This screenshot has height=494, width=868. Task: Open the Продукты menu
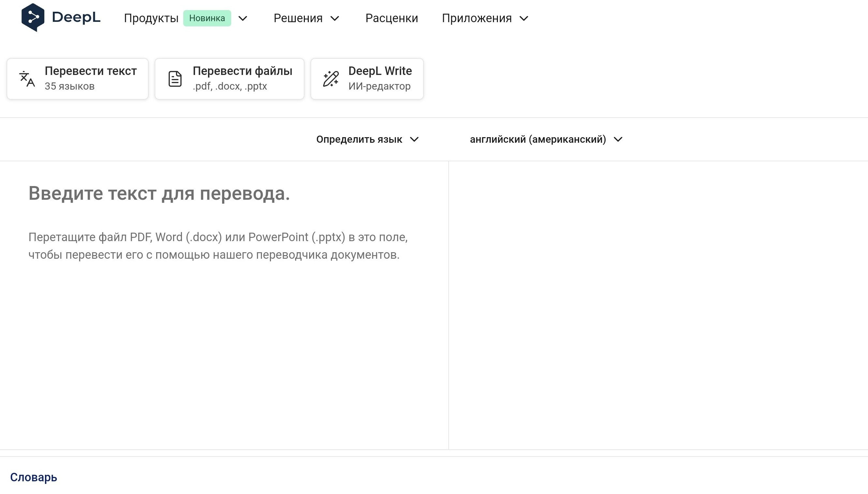tap(151, 18)
